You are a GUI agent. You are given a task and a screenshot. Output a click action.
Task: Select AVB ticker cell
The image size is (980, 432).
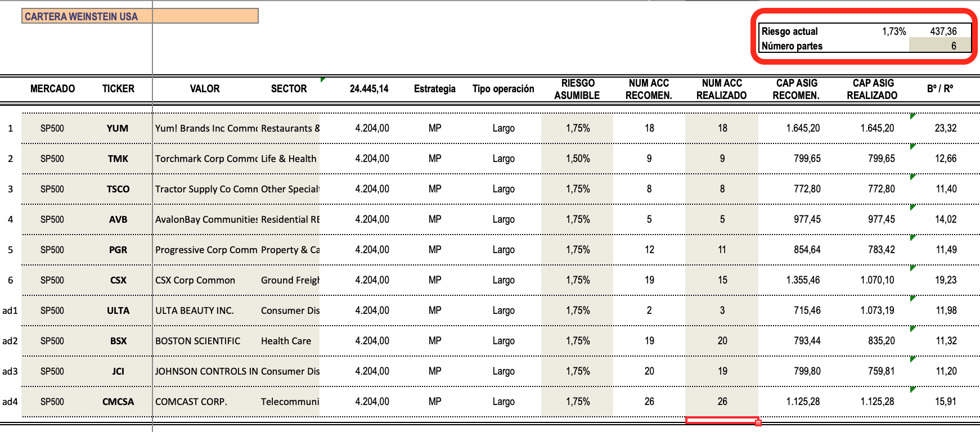click(x=118, y=219)
